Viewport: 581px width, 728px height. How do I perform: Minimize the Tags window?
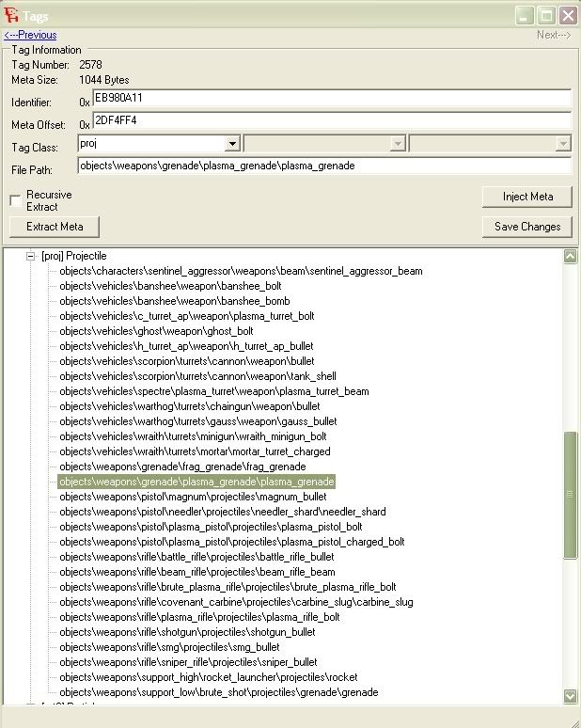(x=525, y=16)
